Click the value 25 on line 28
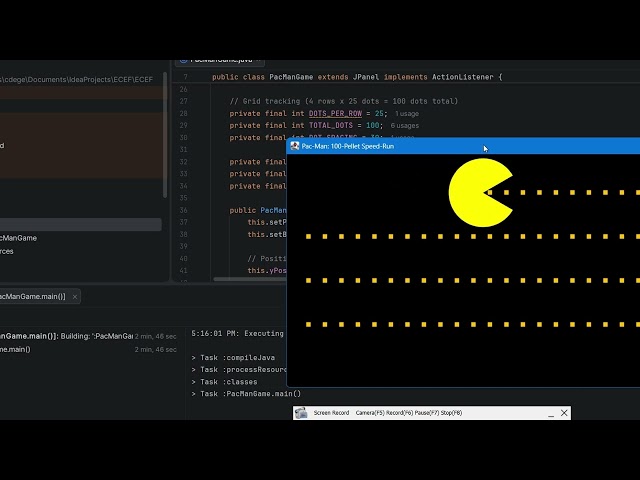Viewport: 640px width, 480px height. [x=379, y=113]
